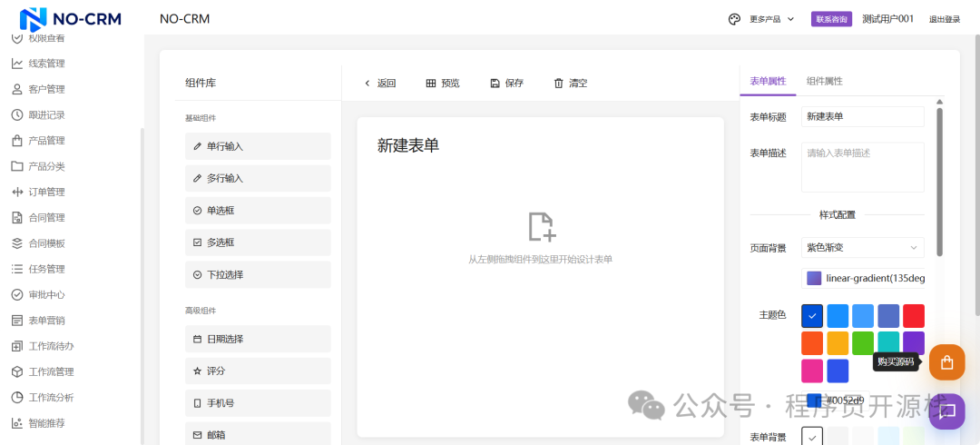Click 预览 to preview the form
Viewport: 980px width, 445px height.
point(443,84)
